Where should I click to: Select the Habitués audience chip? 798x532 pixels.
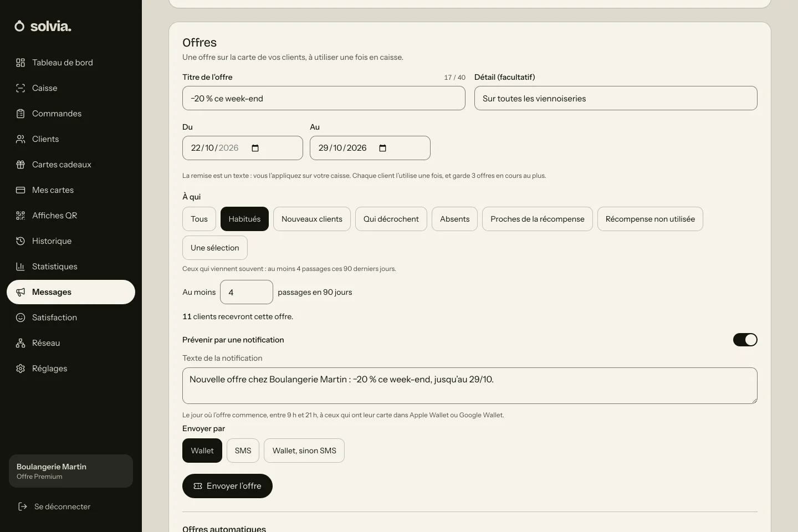(x=244, y=219)
